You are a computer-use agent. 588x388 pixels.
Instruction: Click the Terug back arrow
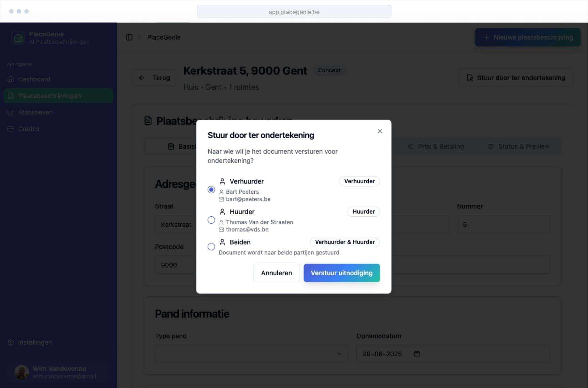tap(142, 78)
